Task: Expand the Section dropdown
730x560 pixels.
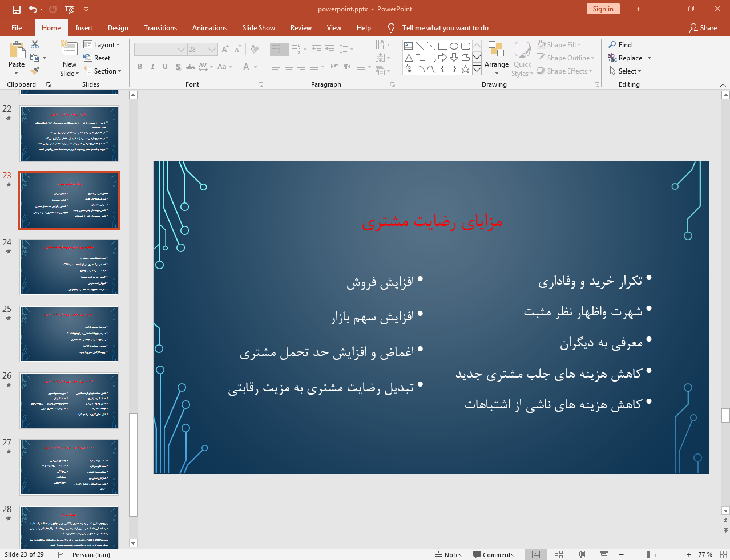Action: tap(103, 71)
